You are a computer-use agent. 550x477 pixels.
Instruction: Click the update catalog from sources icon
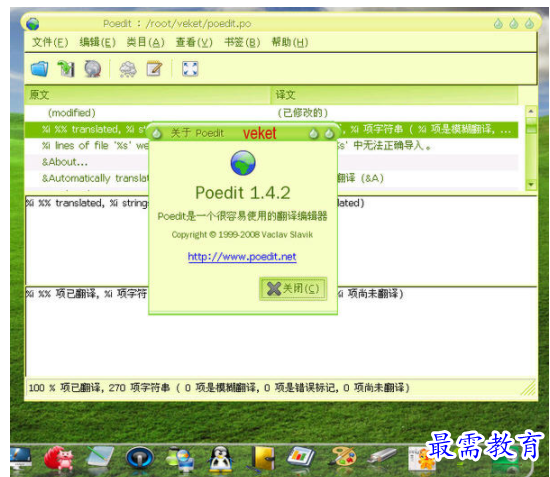click(x=93, y=69)
